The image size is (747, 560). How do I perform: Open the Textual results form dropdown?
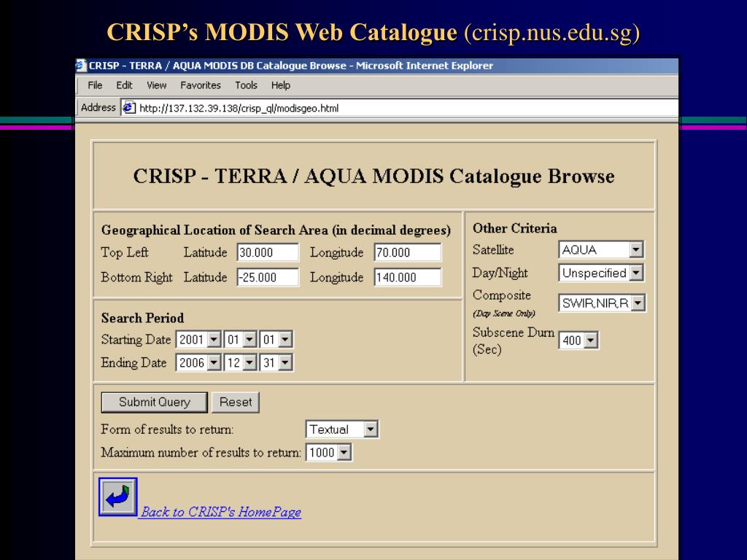(342, 429)
